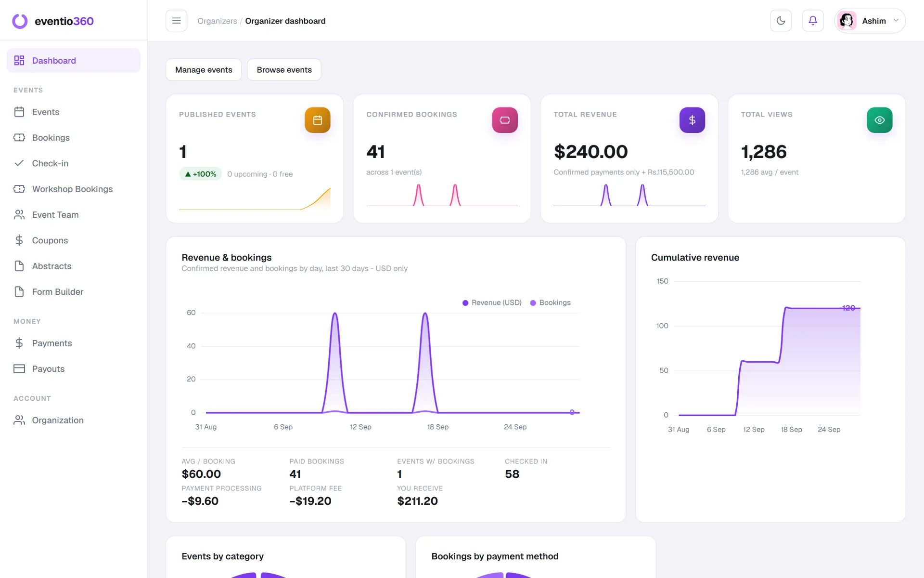The image size is (924, 578).
Task: Click the Manage events button
Action: click(x=204, y=70)
